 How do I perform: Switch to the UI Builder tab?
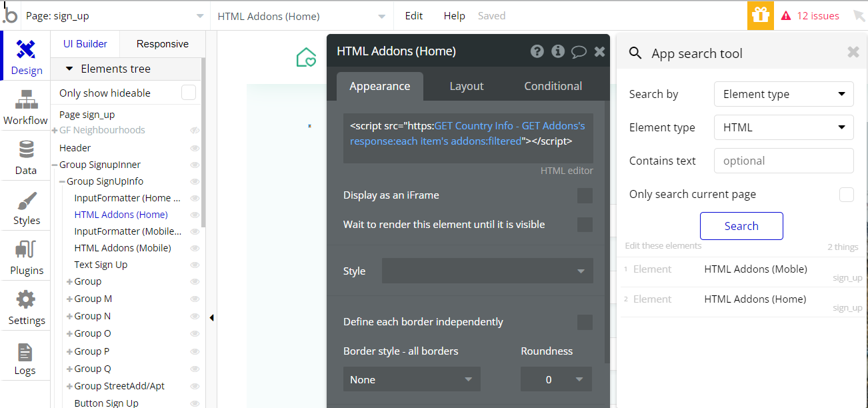[85, 44]
